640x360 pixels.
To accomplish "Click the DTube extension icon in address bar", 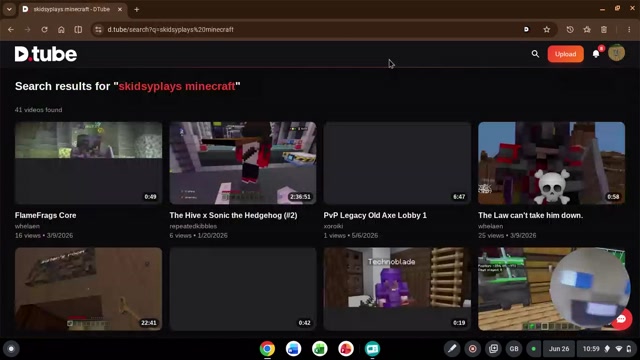I will 526,29.
